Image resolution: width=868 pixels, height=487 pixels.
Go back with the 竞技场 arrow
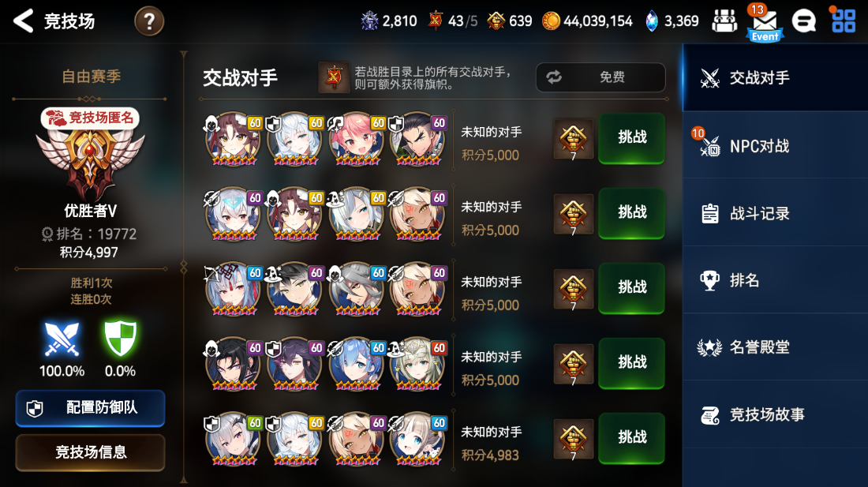24,21
